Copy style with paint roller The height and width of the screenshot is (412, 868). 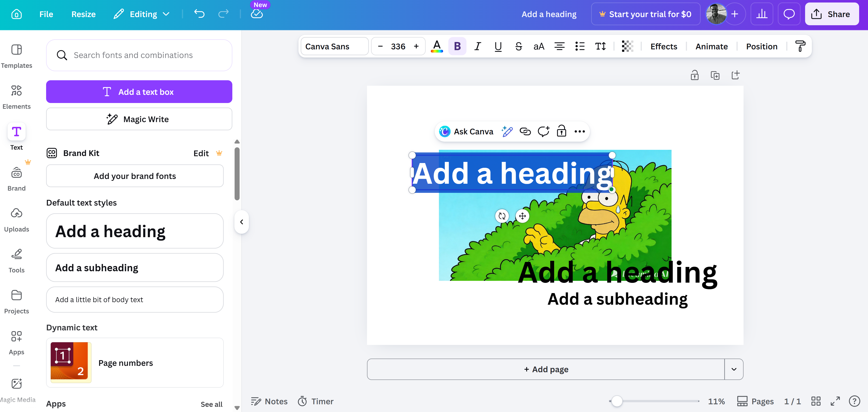tap(800, 46)
